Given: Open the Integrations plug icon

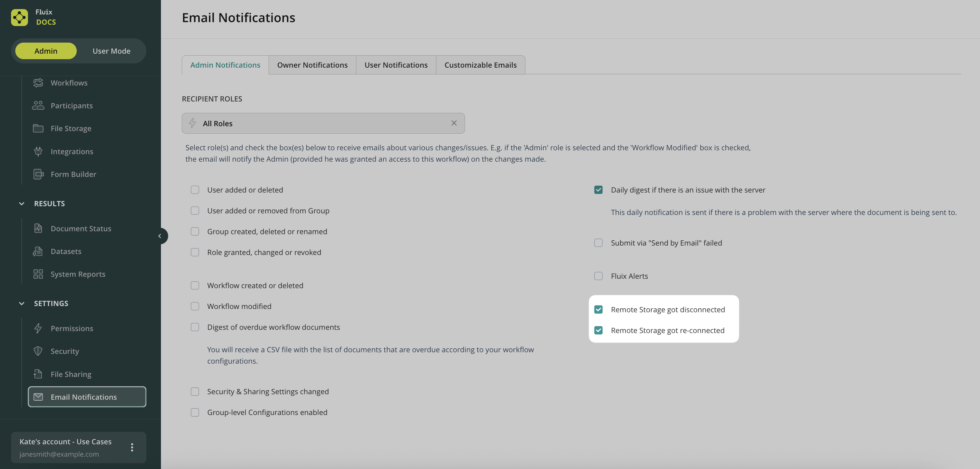Looking at the screenshot, I should pos(38,151).
